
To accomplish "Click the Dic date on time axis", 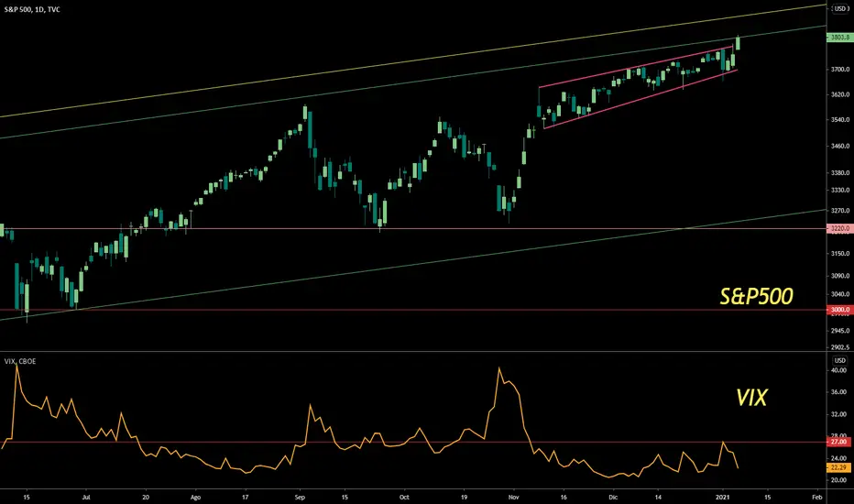I will pyautogui.click(x=613, y=497).
